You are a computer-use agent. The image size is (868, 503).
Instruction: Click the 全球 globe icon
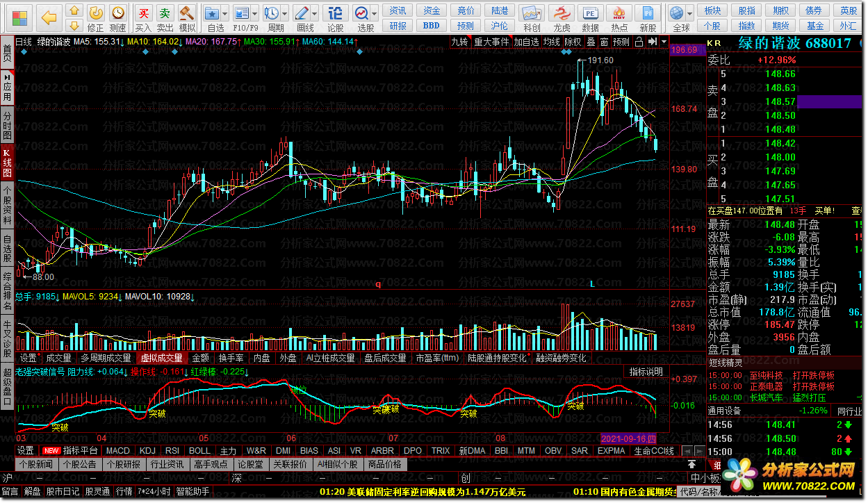[676, 13]
